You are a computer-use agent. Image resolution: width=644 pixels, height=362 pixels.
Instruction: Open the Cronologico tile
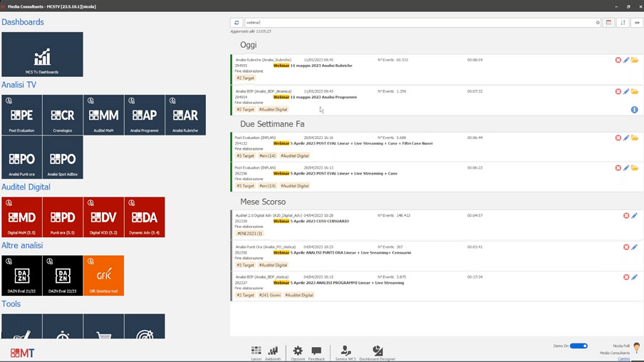63,115
